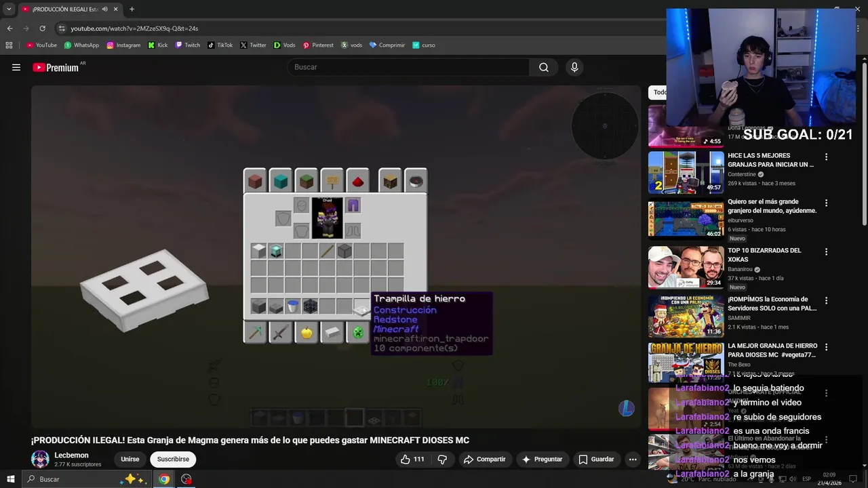Open the Chrome apps grid in bookmarks bar
Image resolution: width=868 pixels, height=488 pixels.
9,45
